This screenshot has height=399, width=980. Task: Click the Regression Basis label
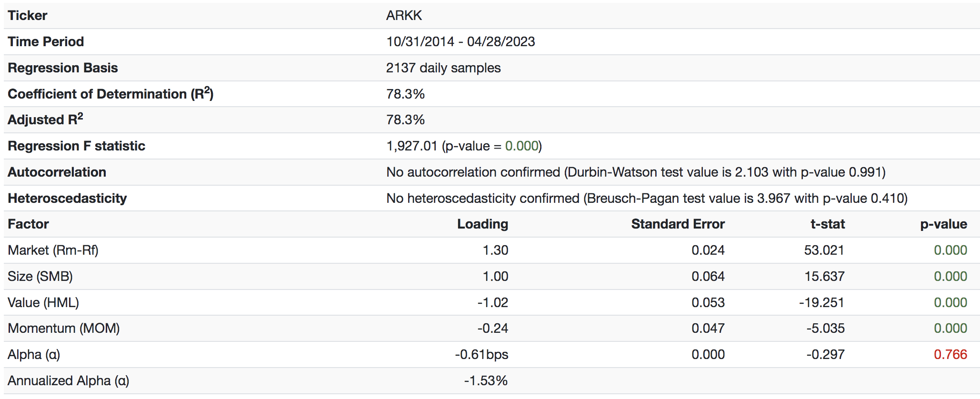click(x=63, y=68)
